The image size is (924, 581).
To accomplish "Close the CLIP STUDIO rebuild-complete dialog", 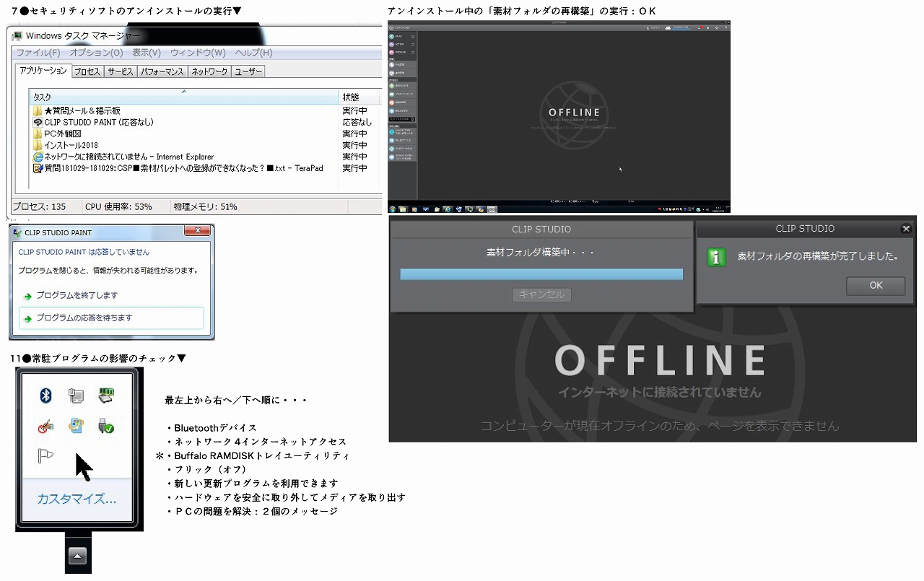I will point(906,229).
